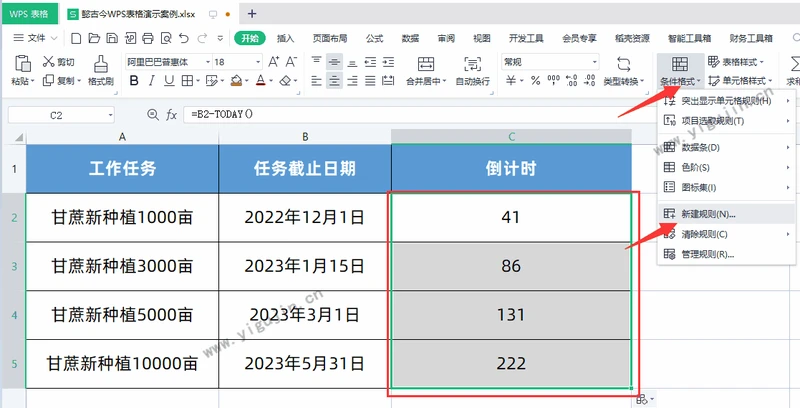Align text left
Image resolution: width=800 pixels, height=408 pixels.
click(x=316, y=81)
